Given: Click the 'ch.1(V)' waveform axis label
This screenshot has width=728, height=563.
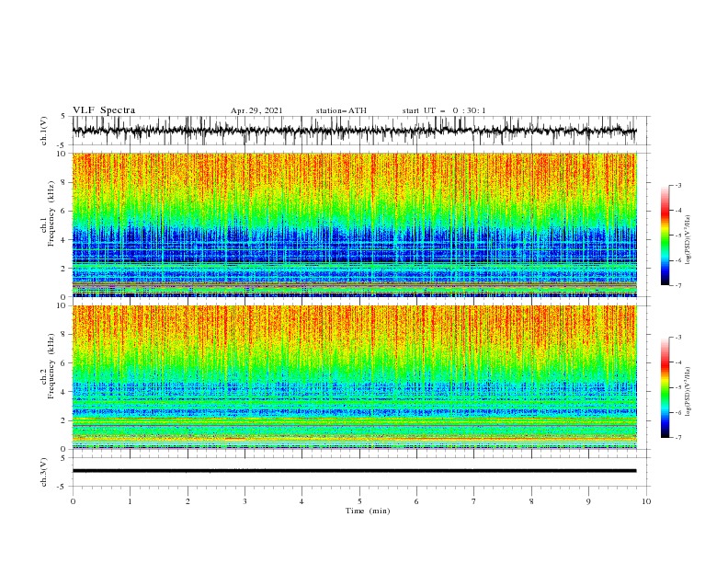Looking at the screenshot, I should click(44, 131).
